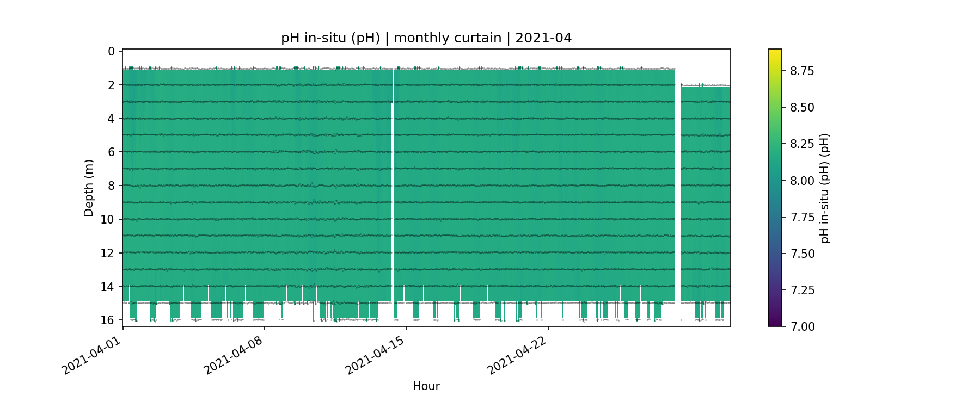Click the wide white data gap after 2021-04-22
Image resolution: width=980 pixels, height=408 pixels.
(677, 185)
